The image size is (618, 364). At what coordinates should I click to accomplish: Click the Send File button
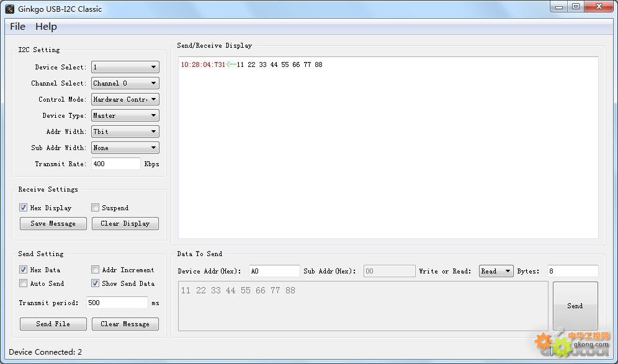(x=53, y=324)
